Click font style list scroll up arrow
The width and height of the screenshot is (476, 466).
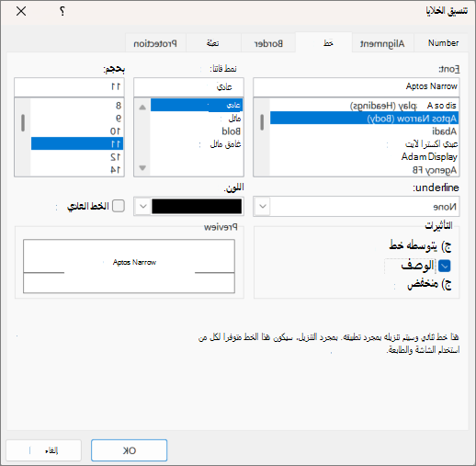[x=142, y=108]
